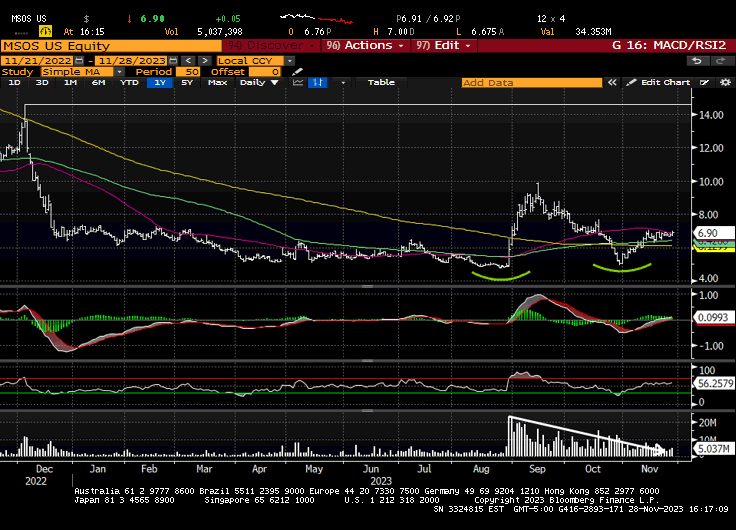This screenshot has width=736, height=530.
Task: Click the G 16: MACD/RSI2 title
Action: pyautogui.click(x=669, y=46)
